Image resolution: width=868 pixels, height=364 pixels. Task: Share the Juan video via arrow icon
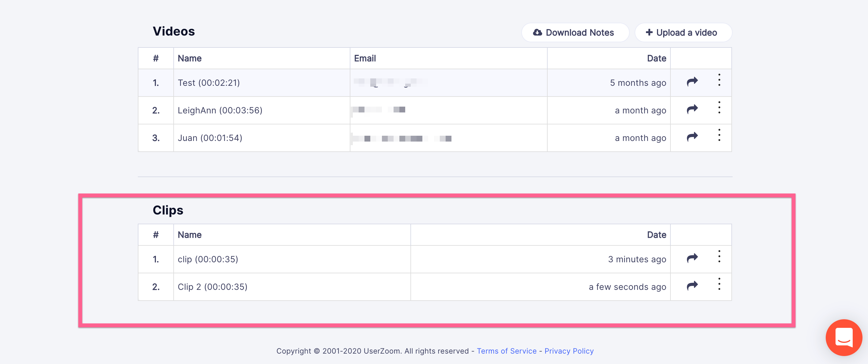[x=692, y=137]
